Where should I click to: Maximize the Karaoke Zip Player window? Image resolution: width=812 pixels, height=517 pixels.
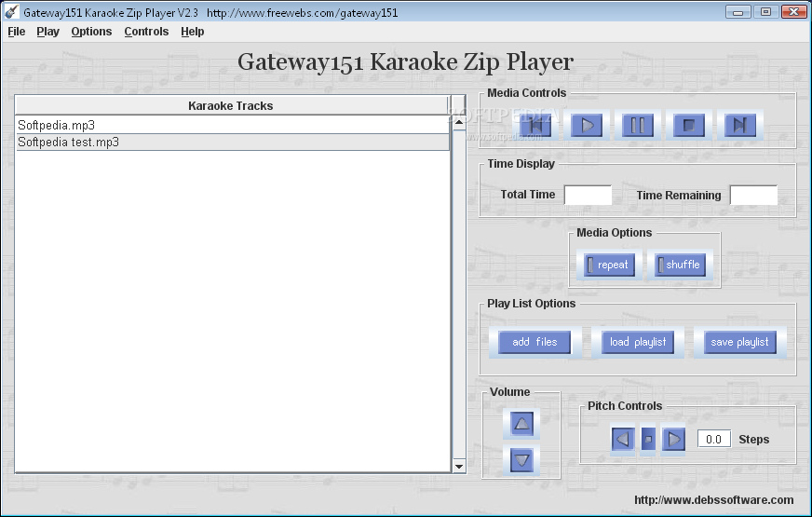tap(766, 11)
